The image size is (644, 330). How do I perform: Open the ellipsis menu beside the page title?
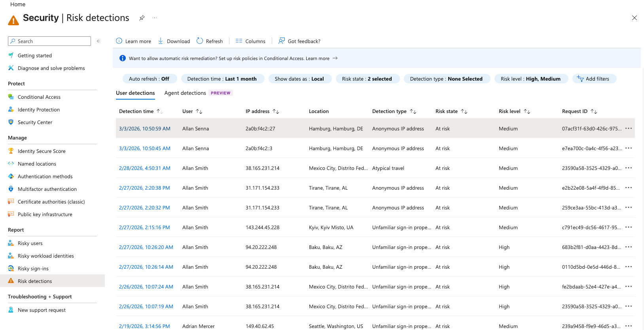(x=155, y=18)
